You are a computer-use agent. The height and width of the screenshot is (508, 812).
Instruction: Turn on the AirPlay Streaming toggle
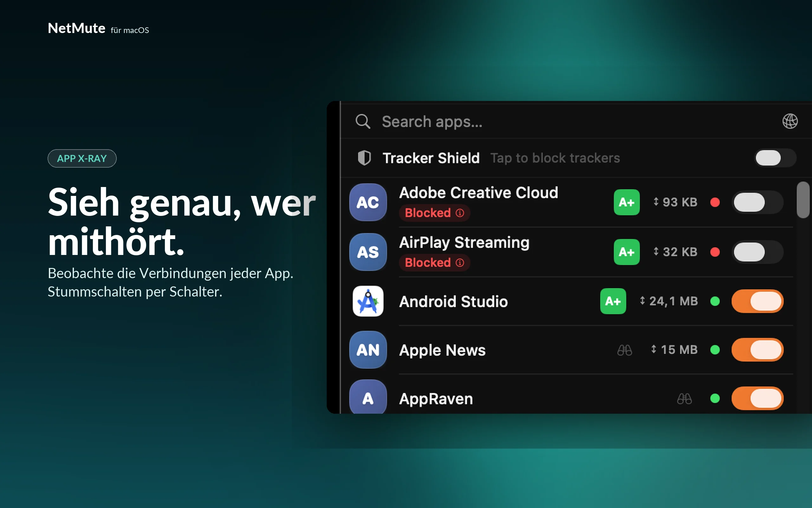point(758,252)
